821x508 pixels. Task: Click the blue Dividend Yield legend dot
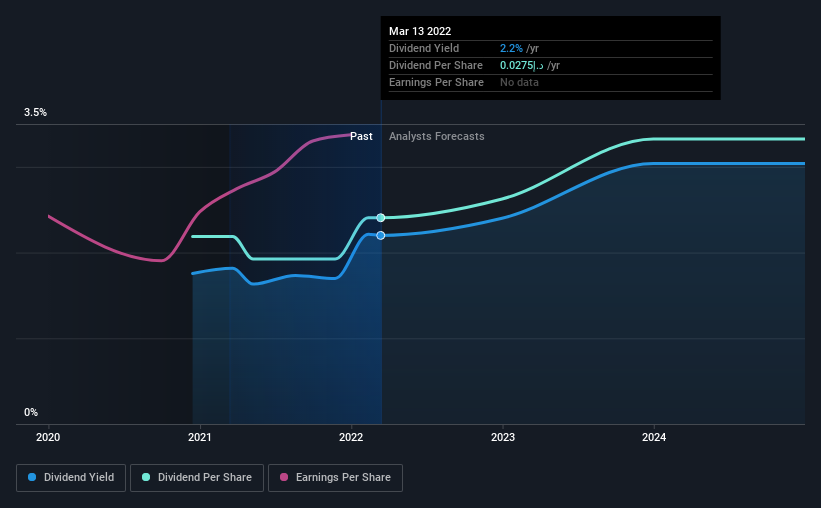32,477
